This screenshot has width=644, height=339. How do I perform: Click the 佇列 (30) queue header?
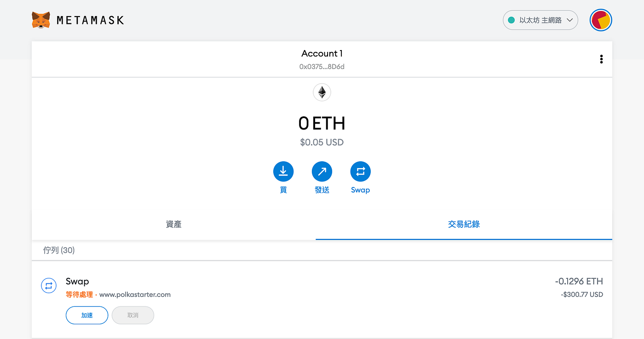[x=59, y=250]
